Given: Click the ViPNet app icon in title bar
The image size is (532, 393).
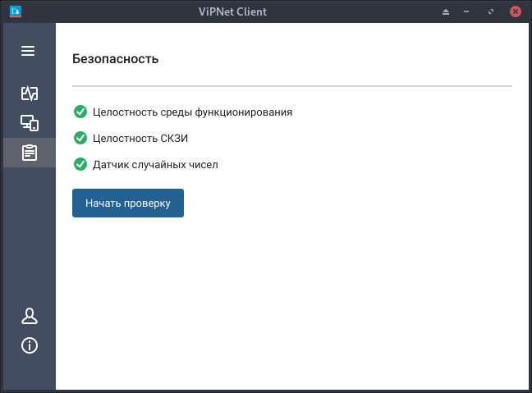Looking at the screenshot, I should tap(16, 11).
